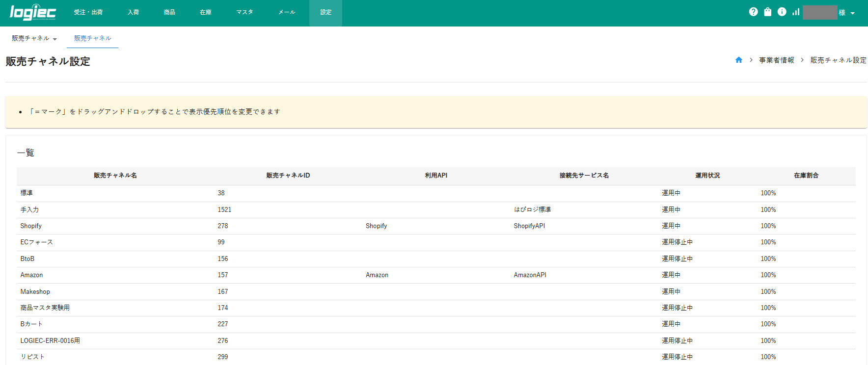Click the 販売チャネルID column header
Viewport: 868px width, 365px height.
(x=288, y=176)
